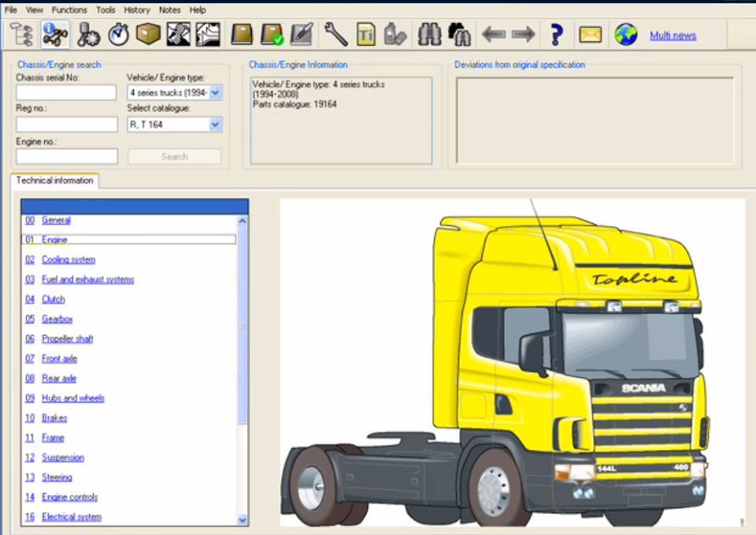Open help with the question mark icon
This screenshot has width=756, height=535.
point(557,35)
